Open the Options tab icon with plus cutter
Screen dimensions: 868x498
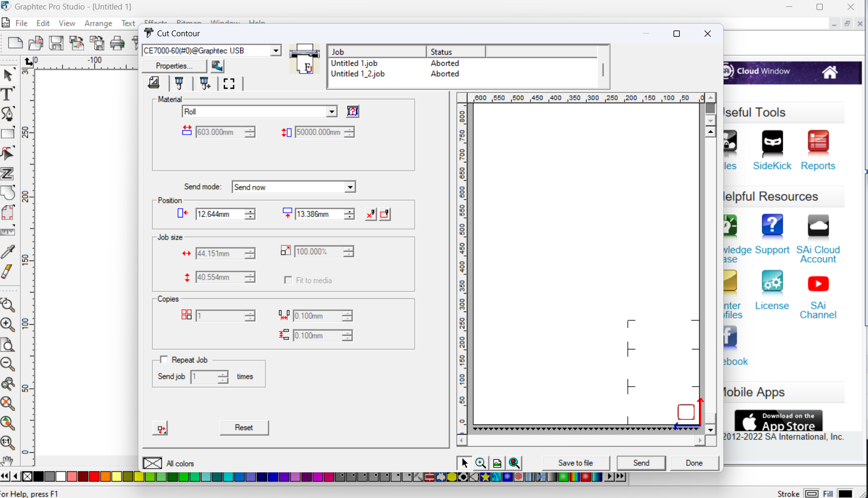point(205,83)
